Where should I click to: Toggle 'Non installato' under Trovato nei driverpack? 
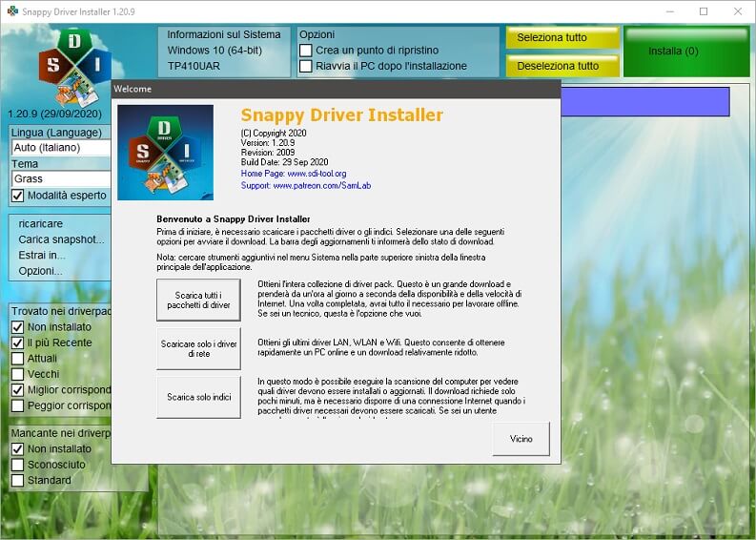tap(18, 327)
